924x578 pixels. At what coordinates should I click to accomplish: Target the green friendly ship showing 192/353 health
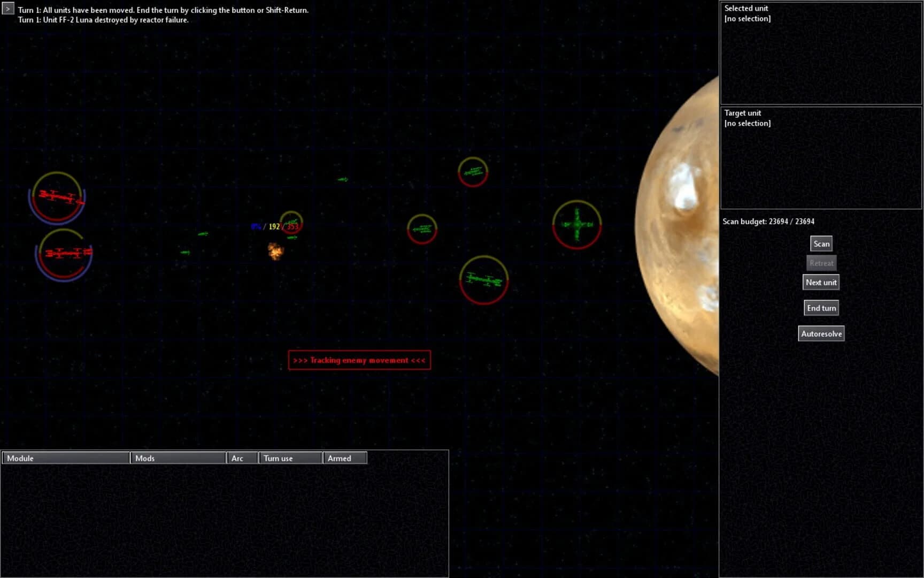tap(290, 223)
